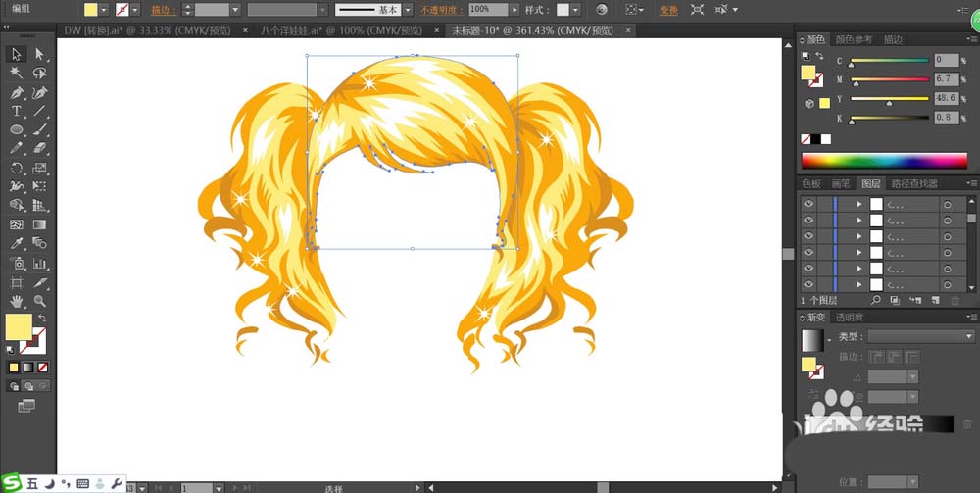Select the Direct Selection tool
This screenshot has width=980, height=493.
(40, 54)
